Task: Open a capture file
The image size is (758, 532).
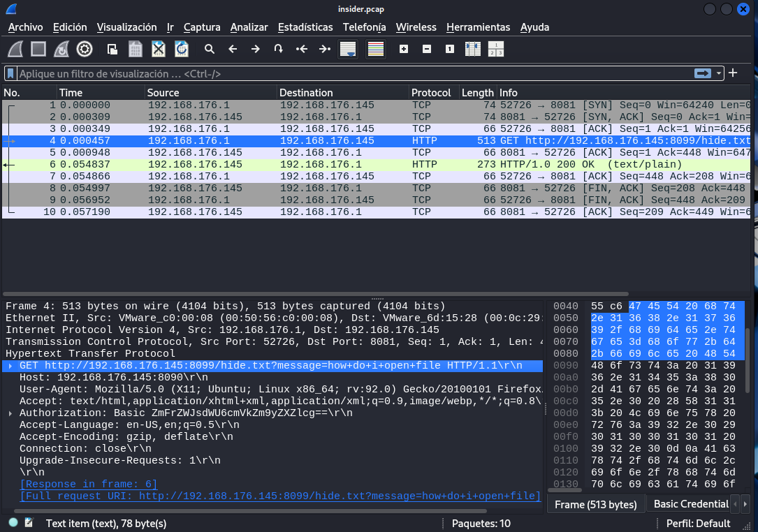Action: [x=112, y=49]
